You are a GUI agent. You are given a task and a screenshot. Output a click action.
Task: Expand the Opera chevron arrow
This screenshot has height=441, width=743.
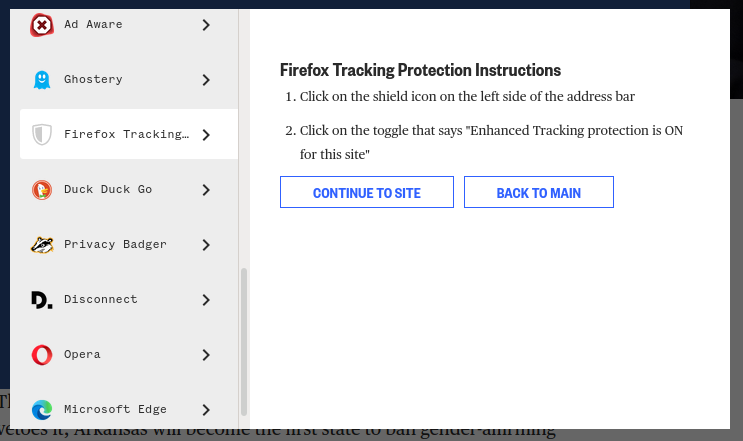point(206,355)
